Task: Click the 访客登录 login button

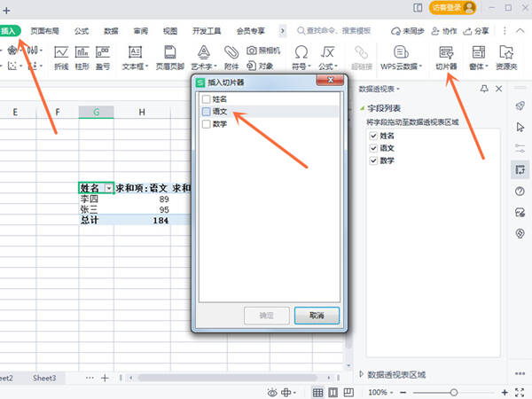Action: point(452,7)
